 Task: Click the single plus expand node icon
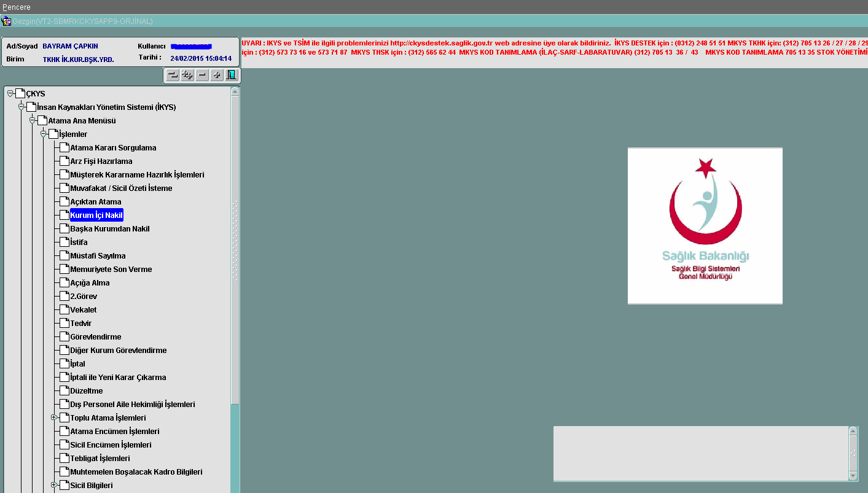point(217,75)
